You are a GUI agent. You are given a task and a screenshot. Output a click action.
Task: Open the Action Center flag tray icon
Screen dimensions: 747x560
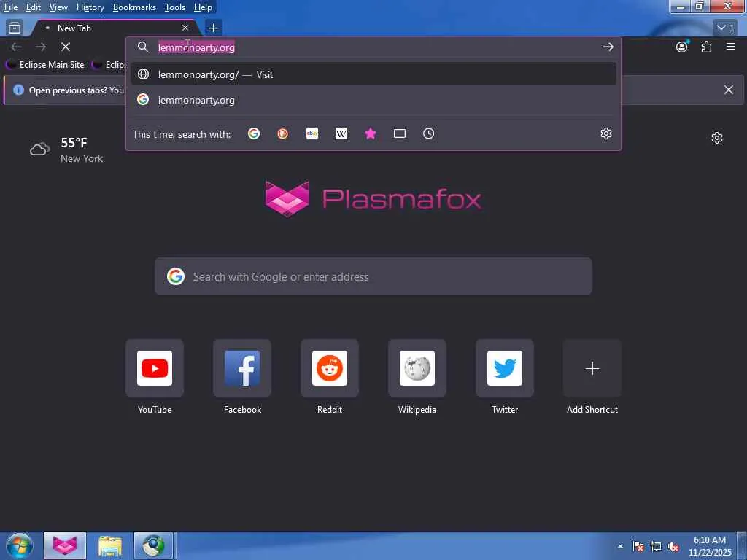coord(638,547)
